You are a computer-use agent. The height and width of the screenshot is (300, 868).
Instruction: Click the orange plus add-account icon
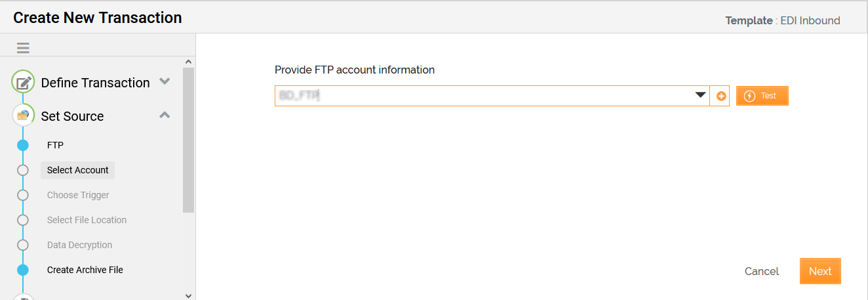pos(721,96)
